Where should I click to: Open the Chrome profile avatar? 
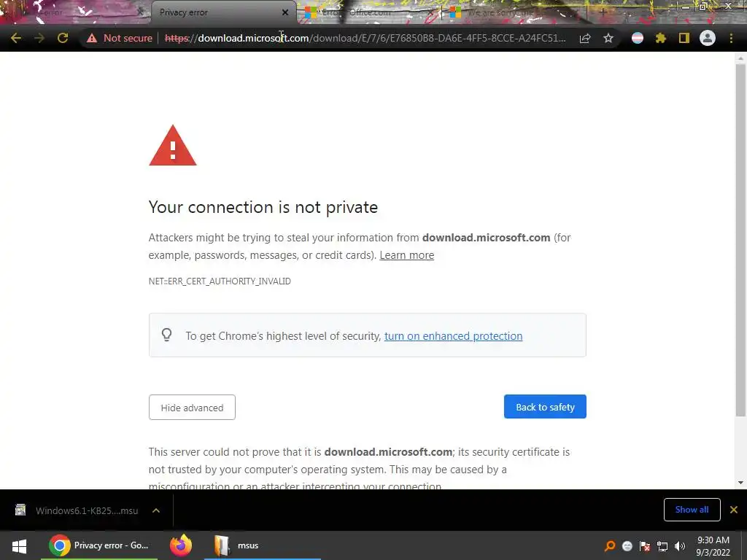tap(708, 38)
